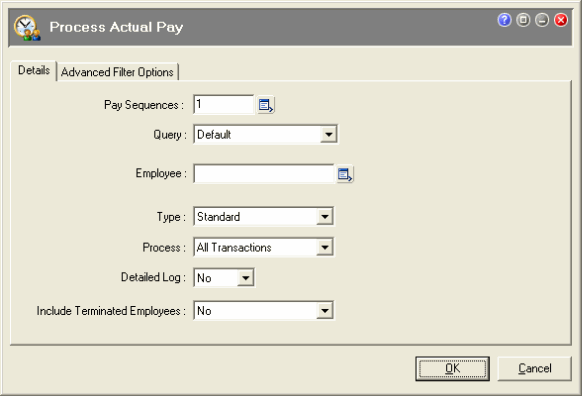Click the "Pay Sequences :" label
This screenshot has width=582, height=396.
click(x=144, y=105)
